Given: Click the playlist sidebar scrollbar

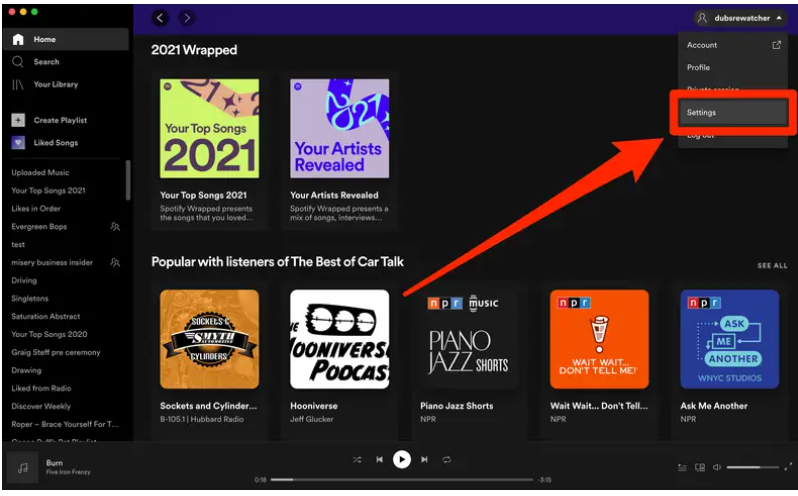Looking at the screenshot, I should click(128, 181).
